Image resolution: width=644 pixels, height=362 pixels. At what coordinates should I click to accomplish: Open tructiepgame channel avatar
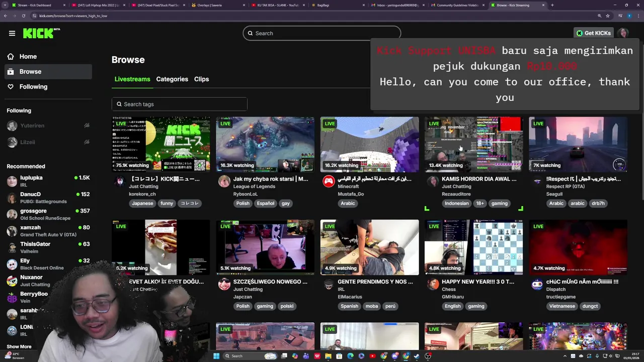pyautogui.click(x=537, y=285)
